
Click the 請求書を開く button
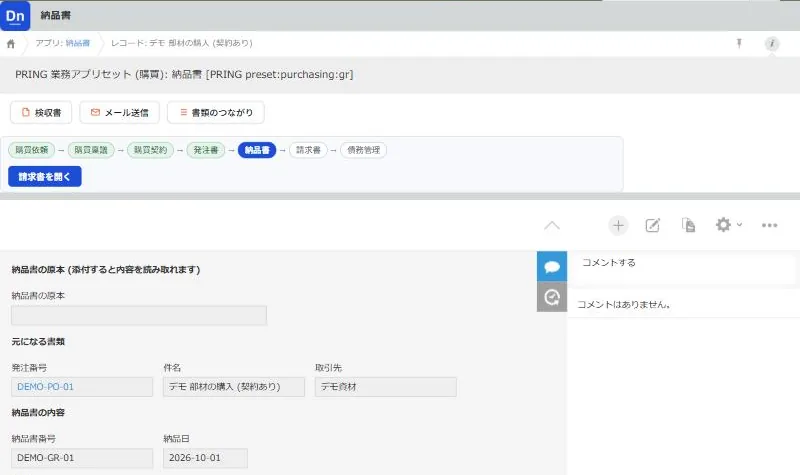[x=45, y=177]
